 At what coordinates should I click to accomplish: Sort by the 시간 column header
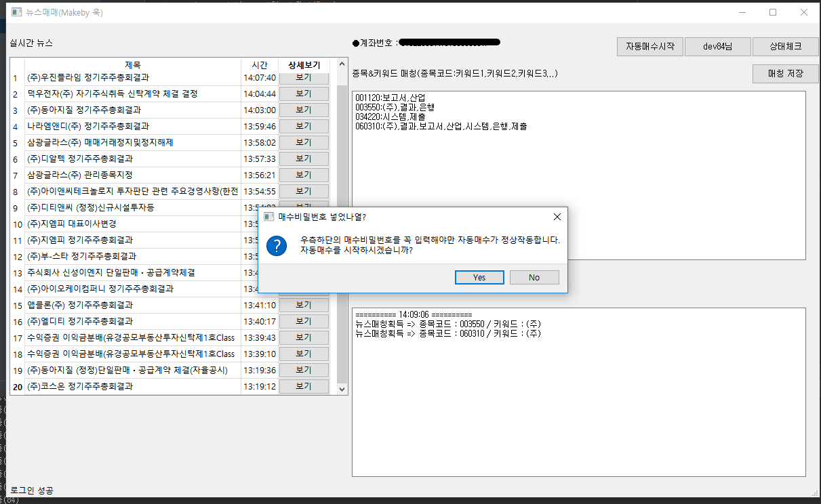(260, 64)
